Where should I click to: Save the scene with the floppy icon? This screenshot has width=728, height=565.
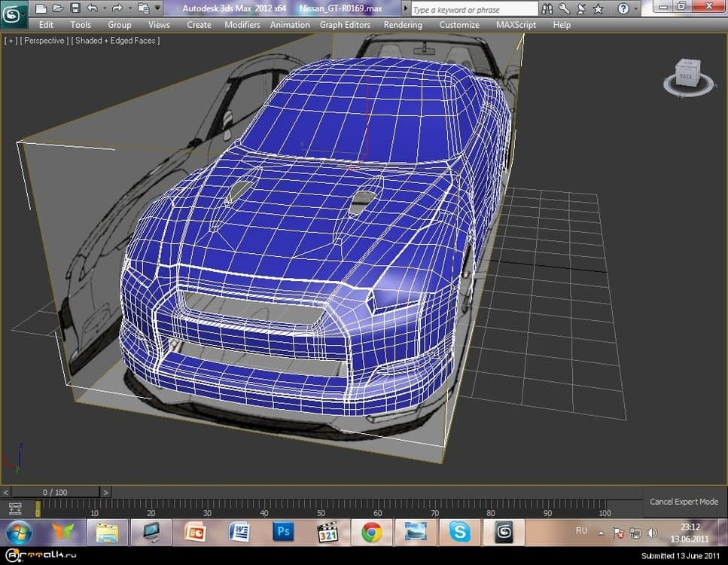[75, 8]
